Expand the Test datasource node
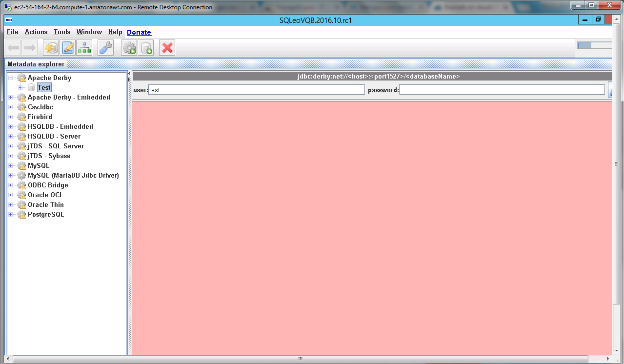624x364 pixels. (x=20, y=88)
